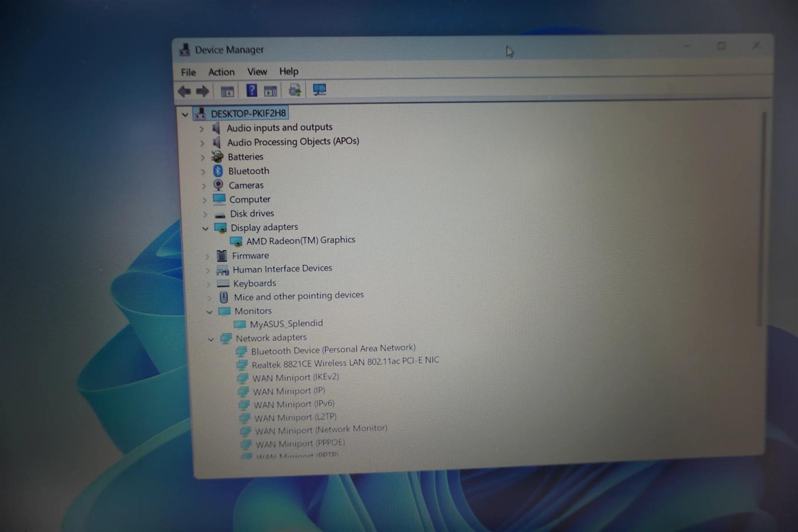The image size is (798, 532).
Task: Click the Computer monitor icon
Action: (x=219, y=199)
